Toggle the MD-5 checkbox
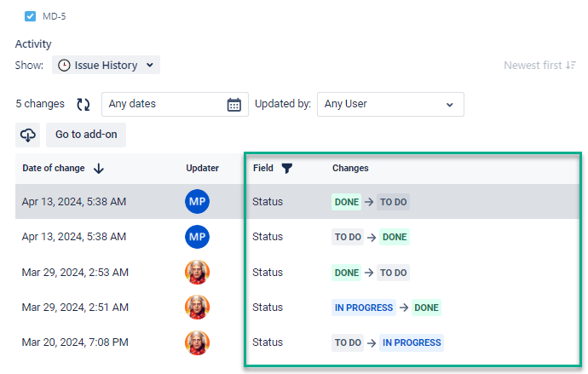588x374 pixels. (x=31, y=15)
